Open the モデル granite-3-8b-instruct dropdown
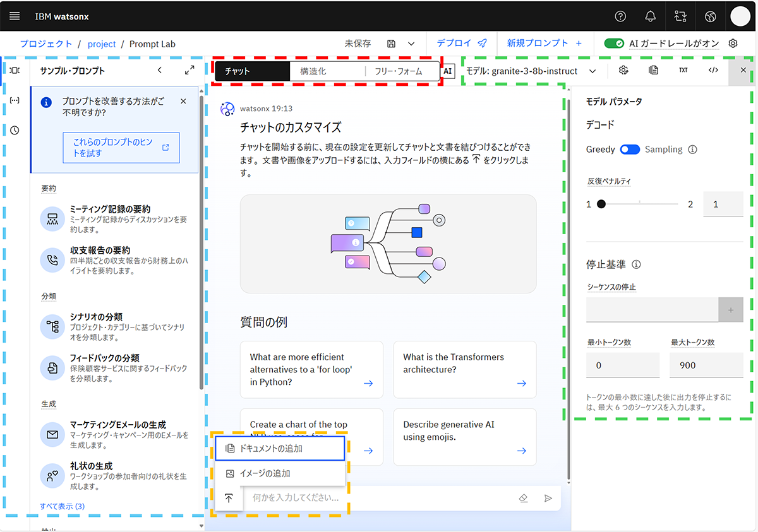This screenshot has width=758, height=532. tap(531, 71)
